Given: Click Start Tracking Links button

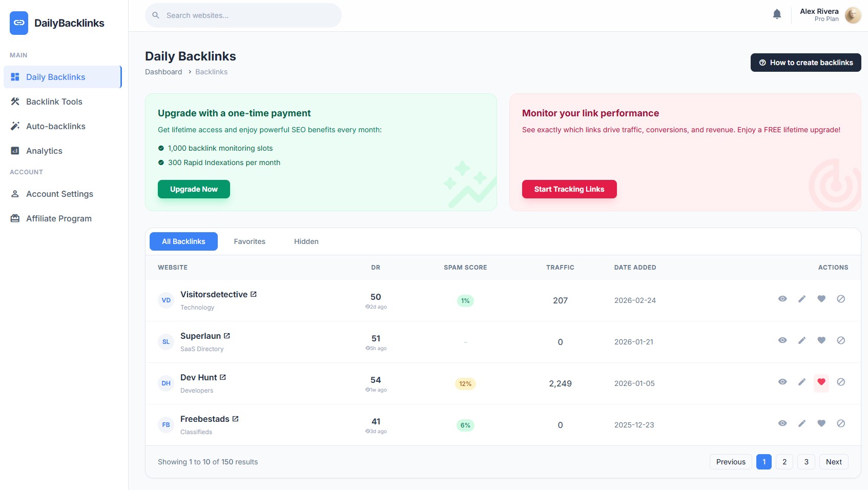Looking at the screenshot, I should click(569, 189).
